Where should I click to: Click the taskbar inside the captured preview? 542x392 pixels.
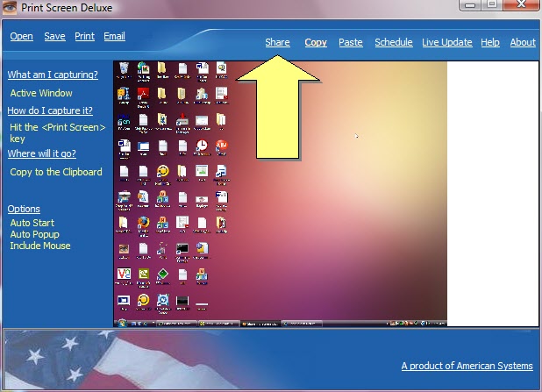click(x=280, y=324)
